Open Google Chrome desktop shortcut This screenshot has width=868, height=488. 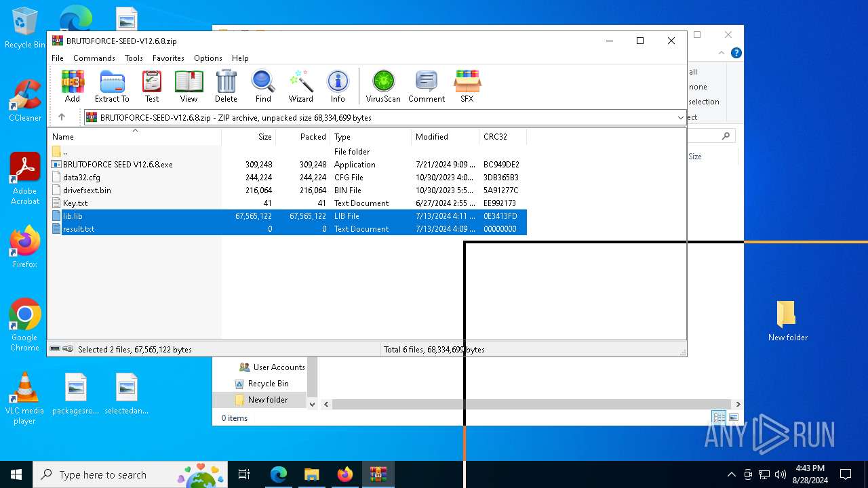(x=25, y=325)
